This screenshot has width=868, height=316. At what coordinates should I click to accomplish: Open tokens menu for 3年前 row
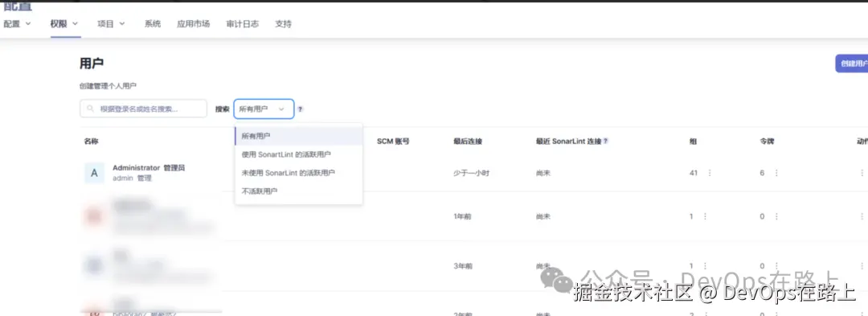pos(776,265)
